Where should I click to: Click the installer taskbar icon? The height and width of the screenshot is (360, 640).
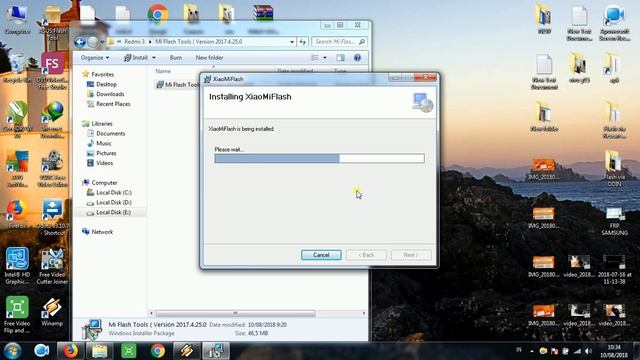(x=216, y=351)
